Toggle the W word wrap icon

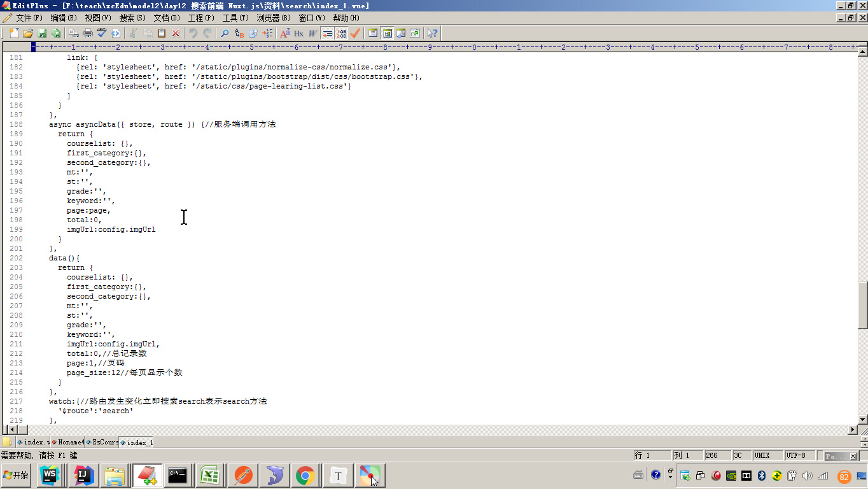pos(313,33)
